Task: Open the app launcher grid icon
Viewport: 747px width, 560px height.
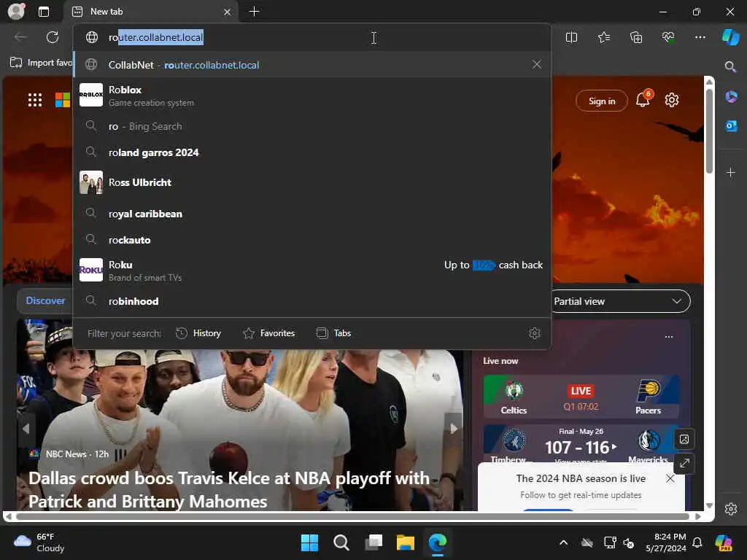Action: click(x=35, y=100)
